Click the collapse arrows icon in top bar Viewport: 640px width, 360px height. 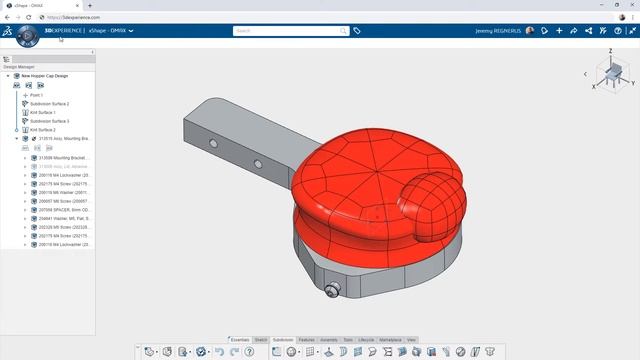[x=632, y=31]
